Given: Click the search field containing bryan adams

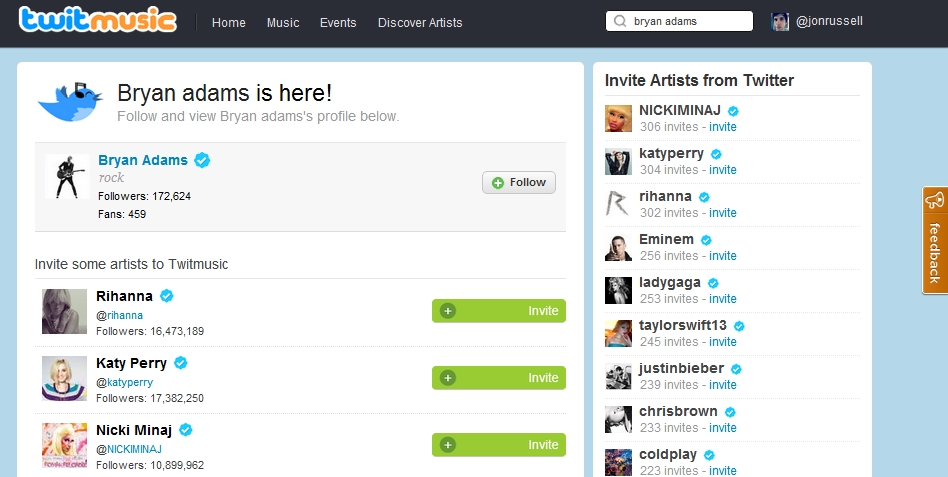Looking at the screenshot, I should pos(680,21).
